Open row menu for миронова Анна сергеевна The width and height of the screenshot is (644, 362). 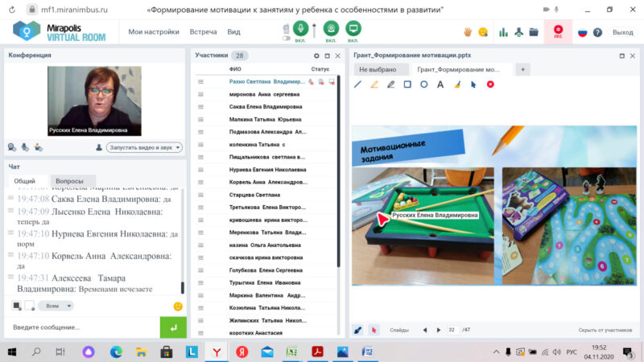[x=200, y=94]
